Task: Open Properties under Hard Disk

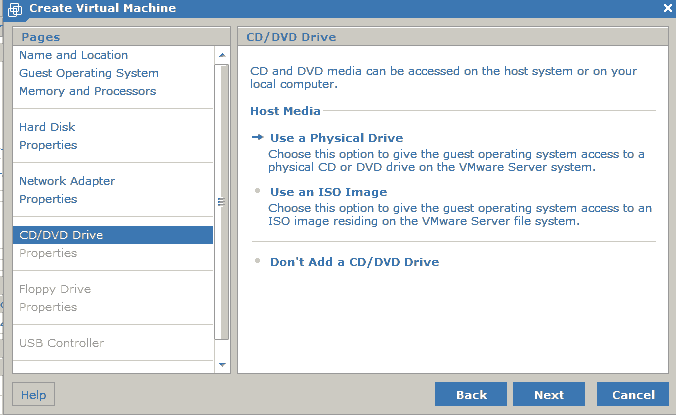Action: [48, 145]
